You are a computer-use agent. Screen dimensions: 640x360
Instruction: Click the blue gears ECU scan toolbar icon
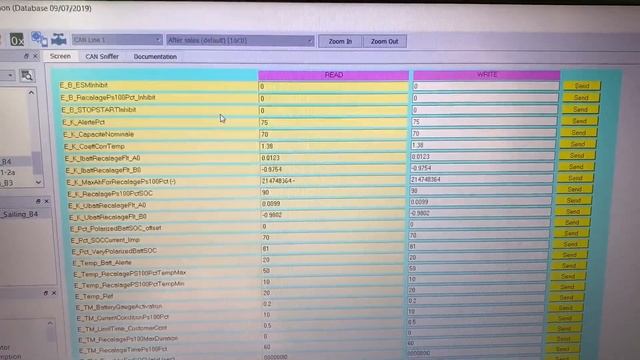(x=39, y=39)
